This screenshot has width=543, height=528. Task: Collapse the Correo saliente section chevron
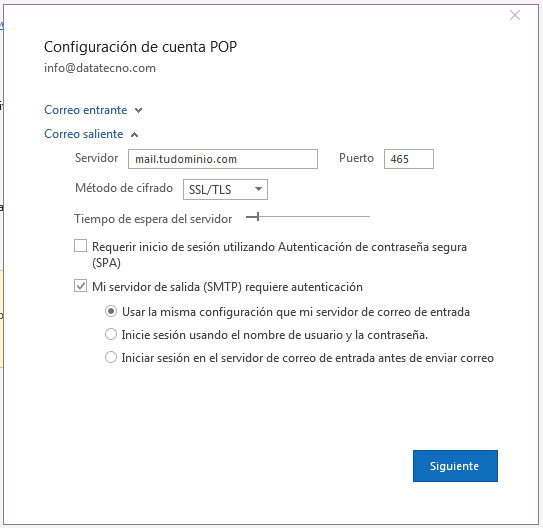134,135
